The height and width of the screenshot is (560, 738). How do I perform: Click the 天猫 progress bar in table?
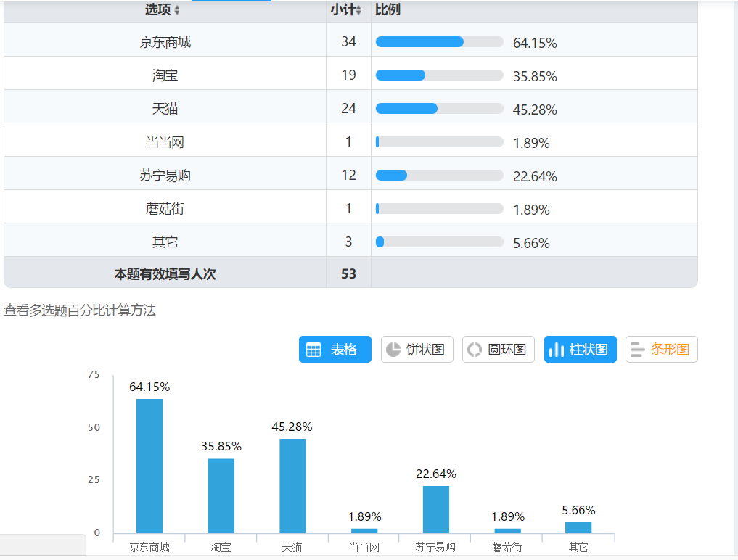pos(440,109)
